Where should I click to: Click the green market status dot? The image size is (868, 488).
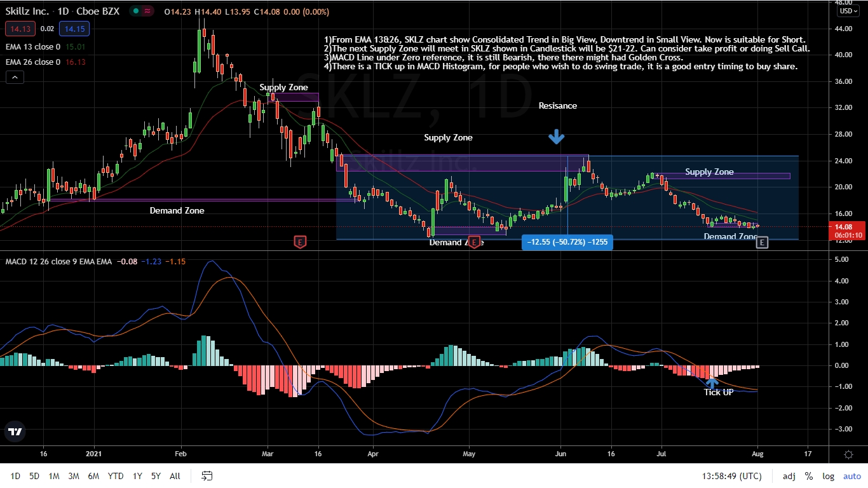(136, 12)
